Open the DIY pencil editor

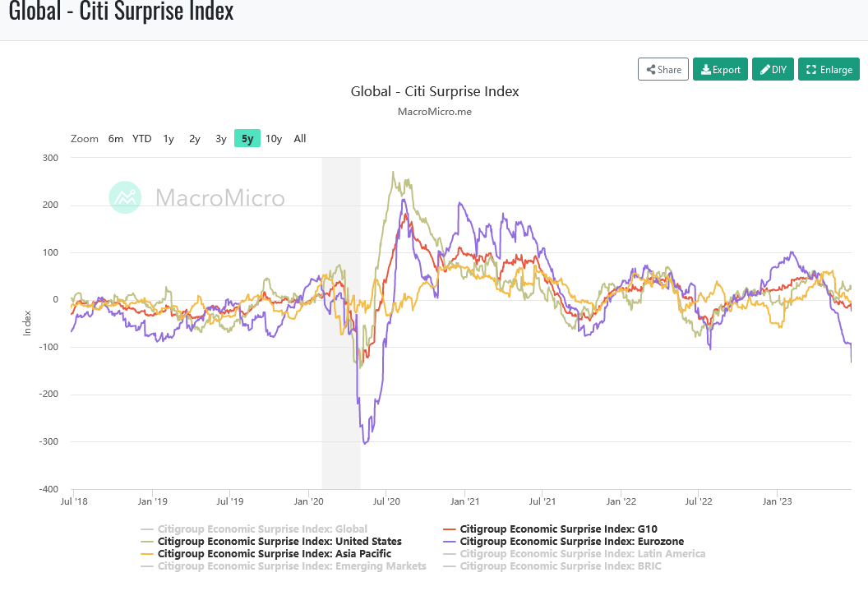[773, 70]
